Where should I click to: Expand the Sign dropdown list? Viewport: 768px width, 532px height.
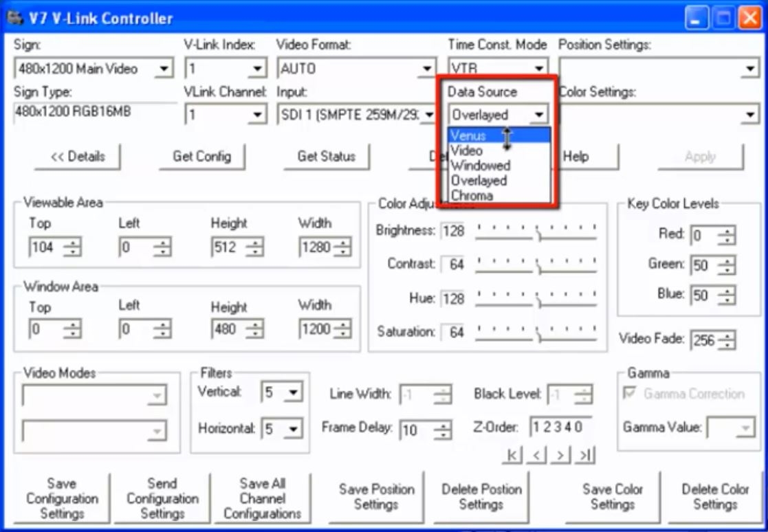[x=164, y=69]
